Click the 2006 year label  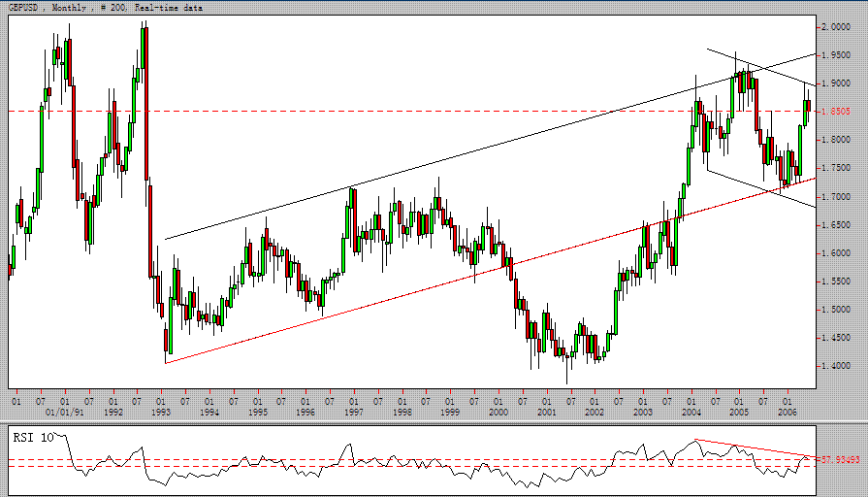point(788,413)
